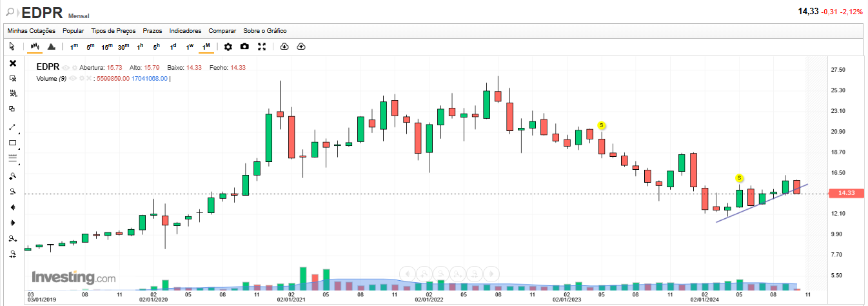Viewport: 868px width, 306px height.
Task: Select 1 week timeframe
Action: tap(190, 46)
